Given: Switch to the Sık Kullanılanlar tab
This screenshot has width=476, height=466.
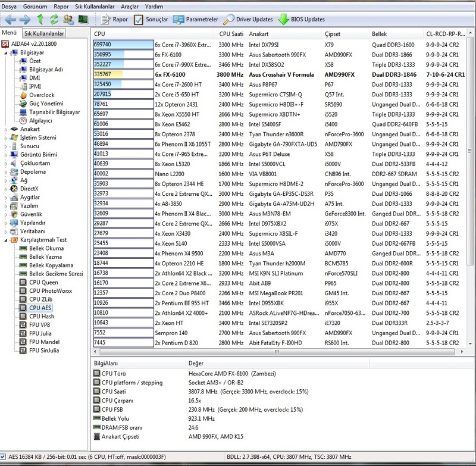Looking at the screenshot, I should (44, 33).
